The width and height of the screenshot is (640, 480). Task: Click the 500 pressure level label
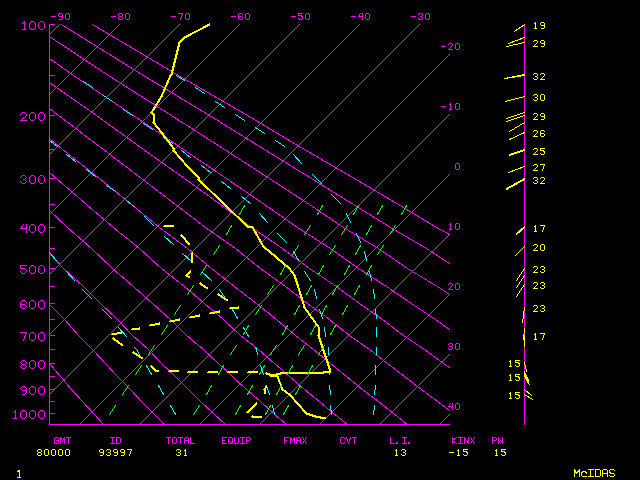[x=33, y=269]
